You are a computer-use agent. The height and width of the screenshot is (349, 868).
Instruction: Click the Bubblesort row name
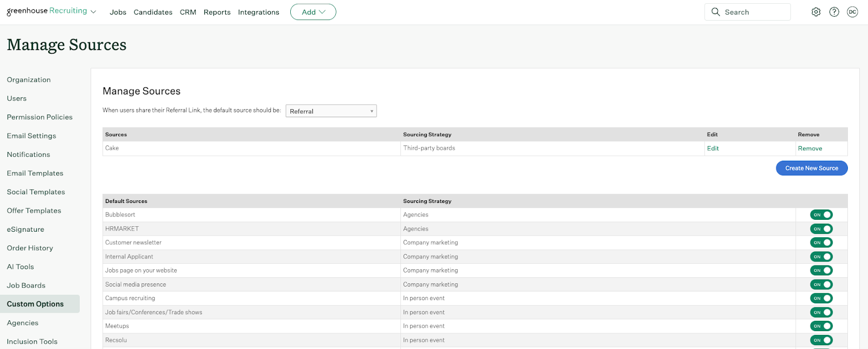[120, 215]
